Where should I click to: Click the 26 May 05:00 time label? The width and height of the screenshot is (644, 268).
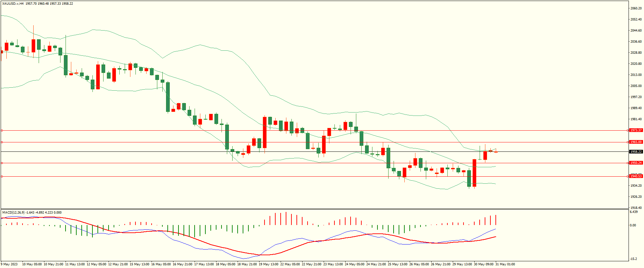pos(419,264)
